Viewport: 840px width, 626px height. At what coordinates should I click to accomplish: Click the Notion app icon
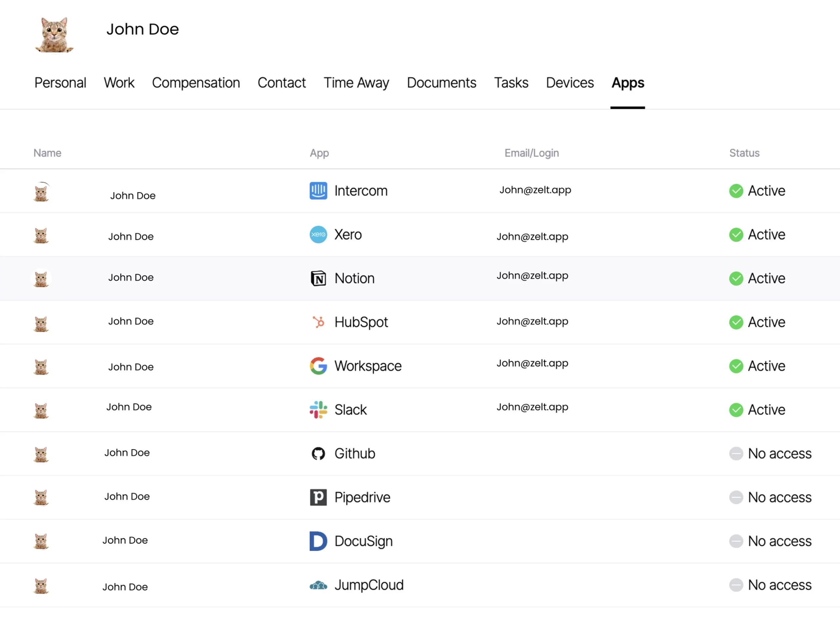click(x=318, y=278)
